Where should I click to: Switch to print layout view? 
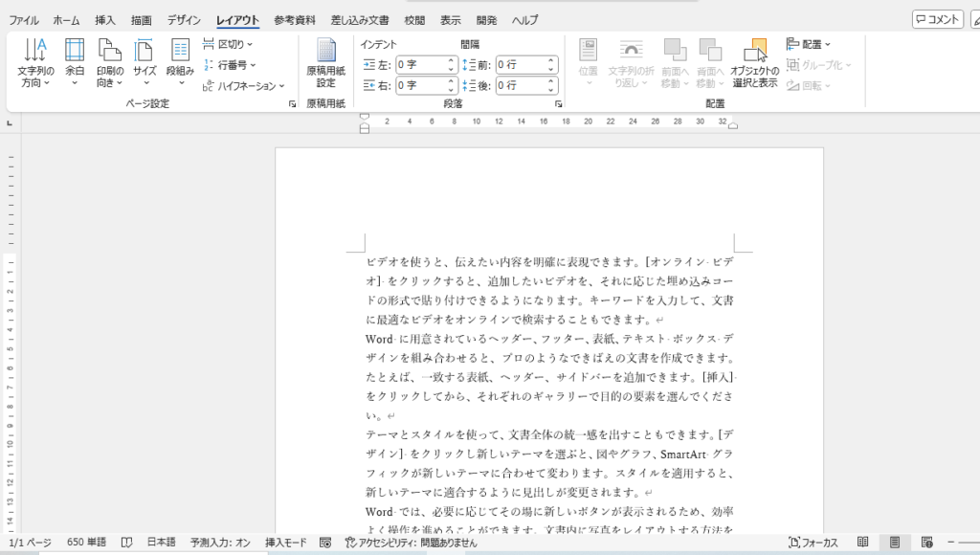point(895,543)
